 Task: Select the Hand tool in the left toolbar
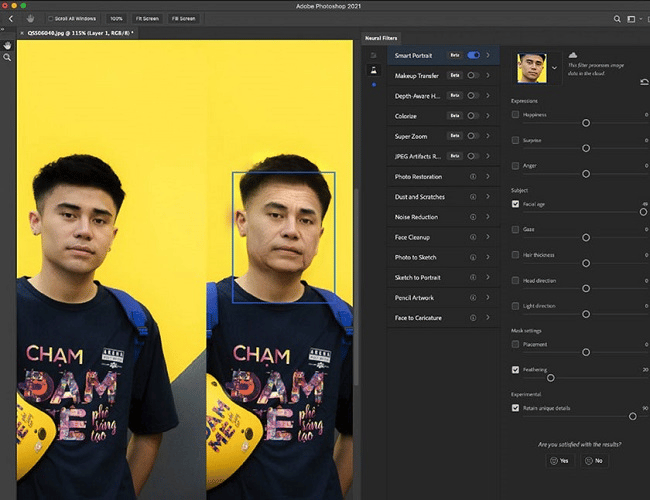[x=7, y=45]
